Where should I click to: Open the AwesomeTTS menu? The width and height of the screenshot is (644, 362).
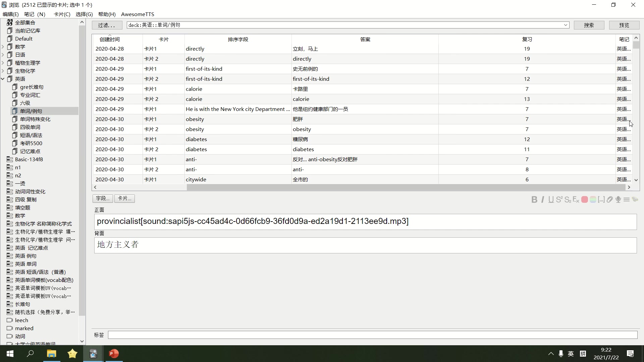pyautogui.click(x=138, y=14)
